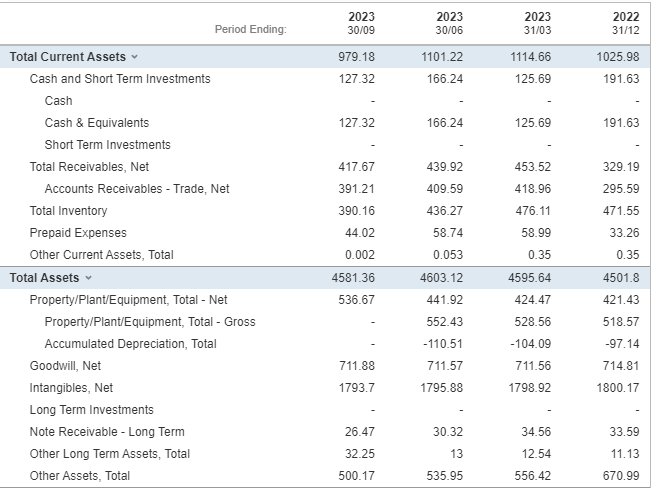Click Total Assets value 4581.36
The height and width of the screenshot is (488, 653).
[x=353, y=278]
